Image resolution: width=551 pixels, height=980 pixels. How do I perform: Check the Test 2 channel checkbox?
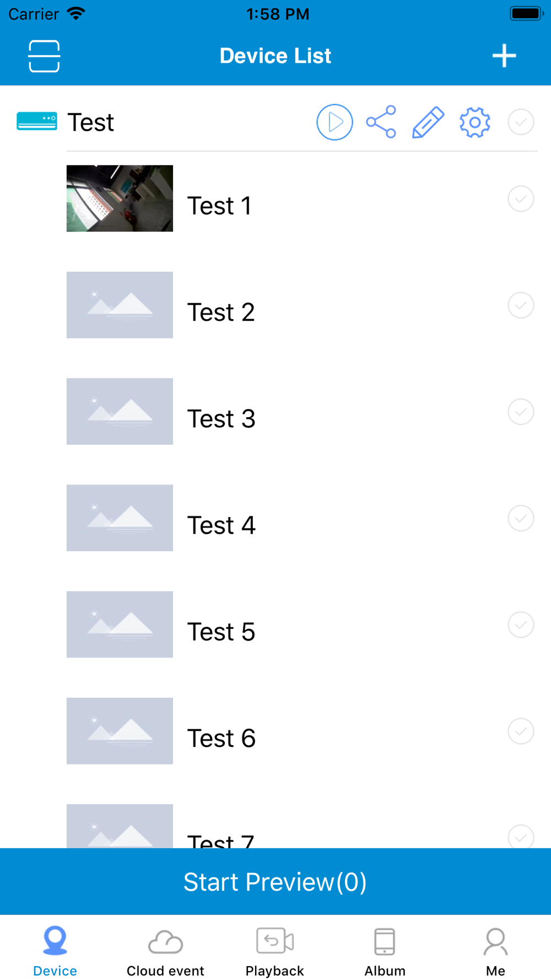[x=521, y=305]
